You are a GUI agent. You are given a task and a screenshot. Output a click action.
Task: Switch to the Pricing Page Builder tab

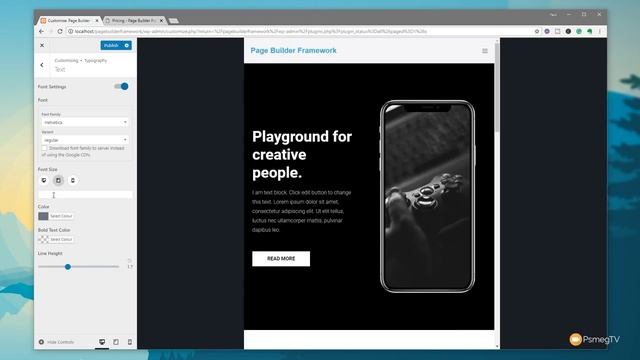click(x=133, y=20)
